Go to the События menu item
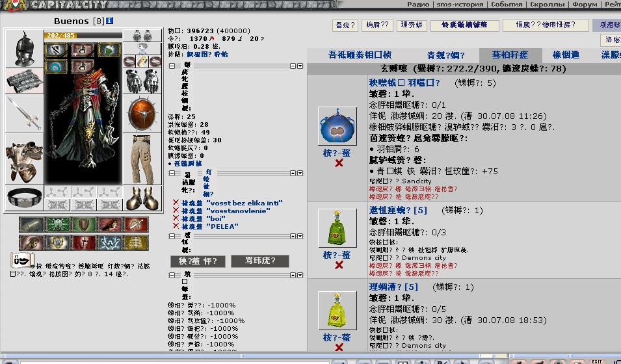This screenshot has height=364, width=621. 507,5
